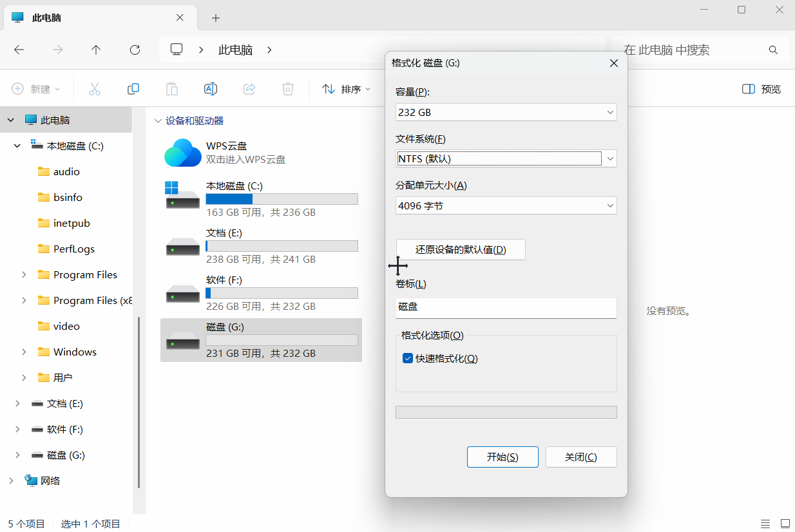The width and height of the screenshot is (795, 532).
Task: Open the 文件系统 NTFS dropdown
Action: coord(506,158)
